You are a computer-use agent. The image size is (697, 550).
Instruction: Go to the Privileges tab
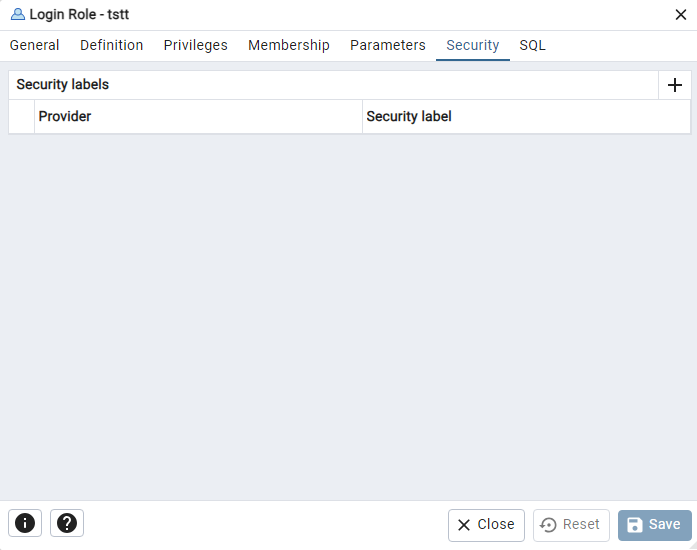coord(196,45)
